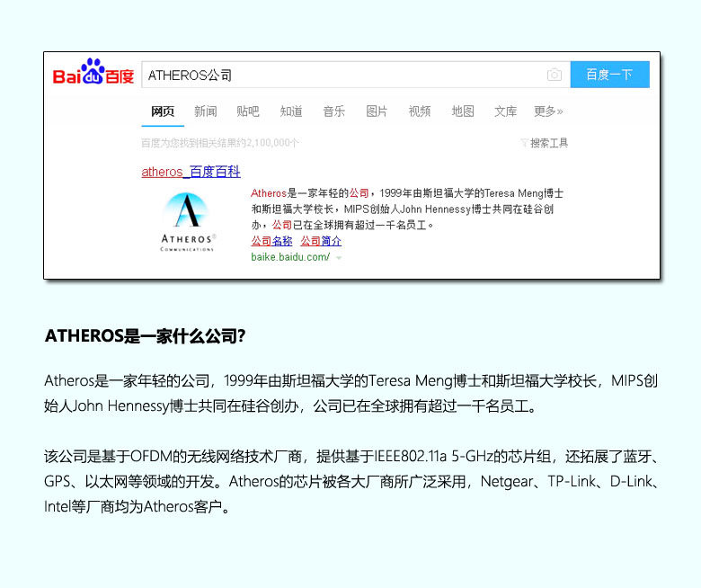Click the baike.baidu.com/ green URL
Image resolution: width=701 pixels, height=588 pixels.
[290, 257]
